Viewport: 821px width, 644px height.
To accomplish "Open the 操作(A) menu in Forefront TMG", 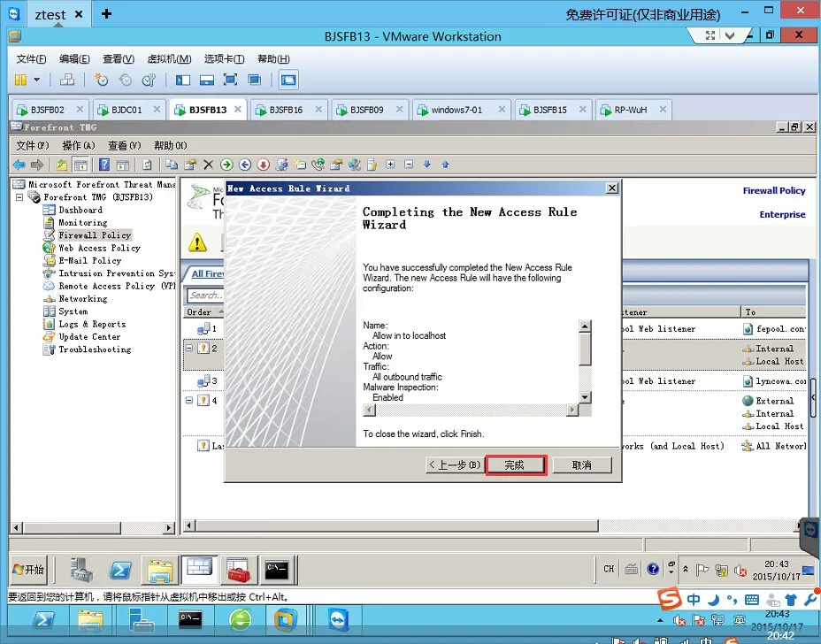I will tap(79, 146).
